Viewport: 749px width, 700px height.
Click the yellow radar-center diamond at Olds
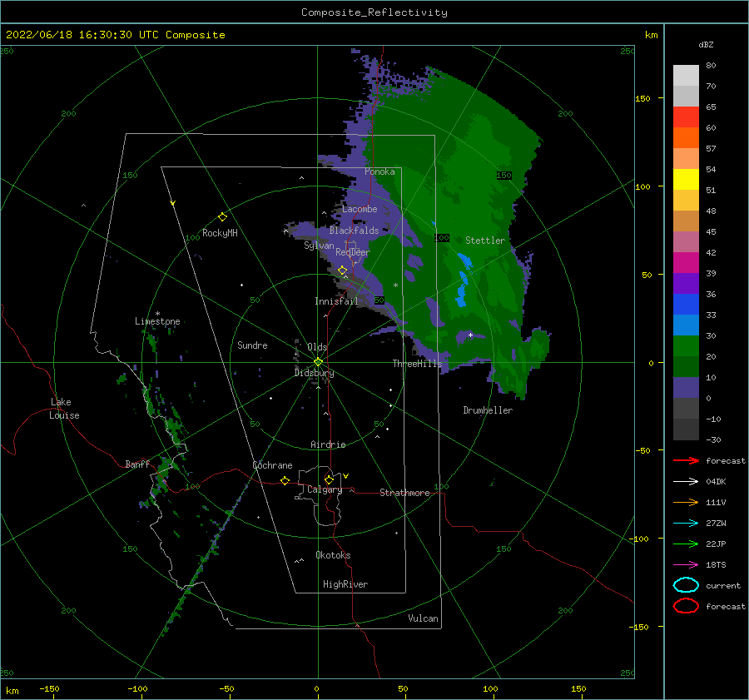[x=318, y=362]
